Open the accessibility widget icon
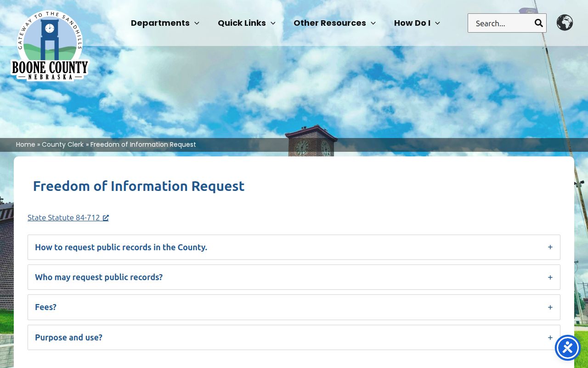 [568, 348]
